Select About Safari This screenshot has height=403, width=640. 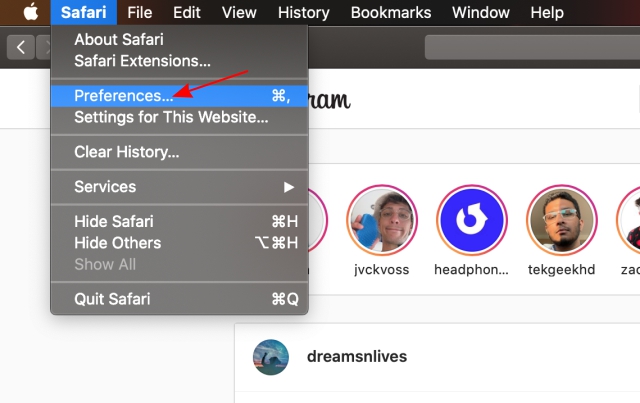179,40
